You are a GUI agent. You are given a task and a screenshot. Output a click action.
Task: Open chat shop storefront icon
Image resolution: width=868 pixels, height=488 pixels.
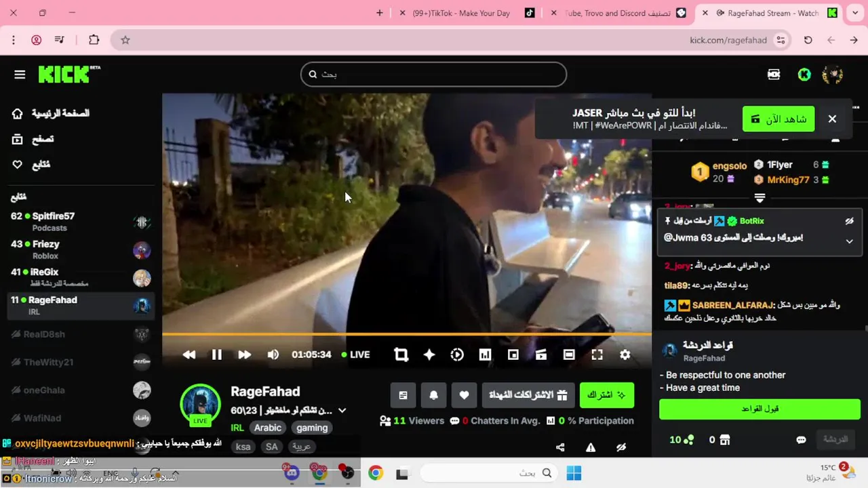point(725,440)
